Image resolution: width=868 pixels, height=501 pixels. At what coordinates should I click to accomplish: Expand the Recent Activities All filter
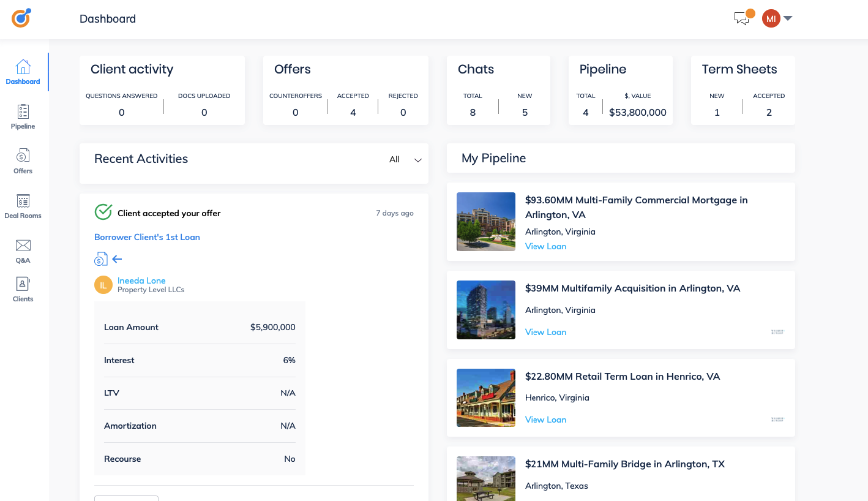click(x=406, y=160)
